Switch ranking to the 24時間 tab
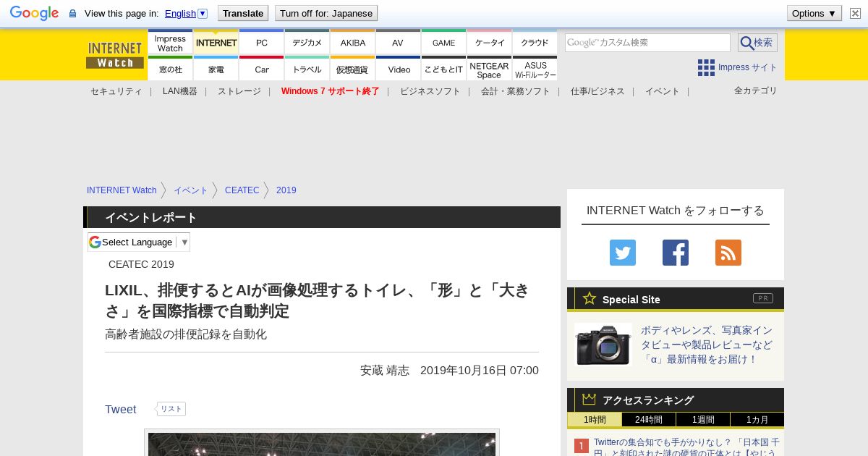Viewport: 868px width, 456px height. [x=648, y=420]
